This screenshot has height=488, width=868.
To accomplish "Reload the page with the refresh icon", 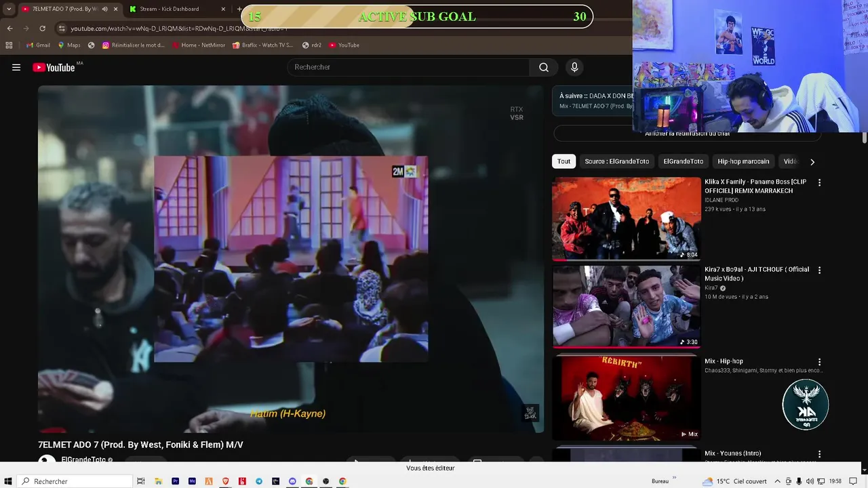I will 42,28.
